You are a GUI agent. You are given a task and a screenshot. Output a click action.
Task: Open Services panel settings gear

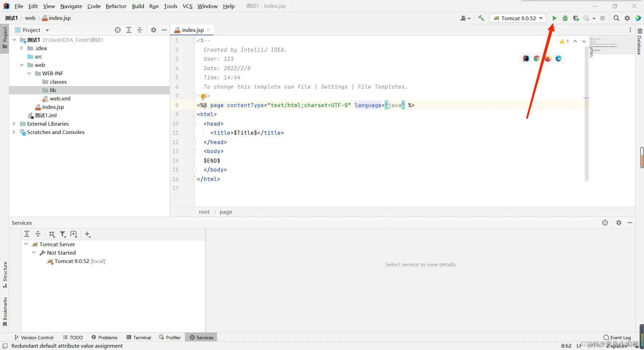[619, 223]
